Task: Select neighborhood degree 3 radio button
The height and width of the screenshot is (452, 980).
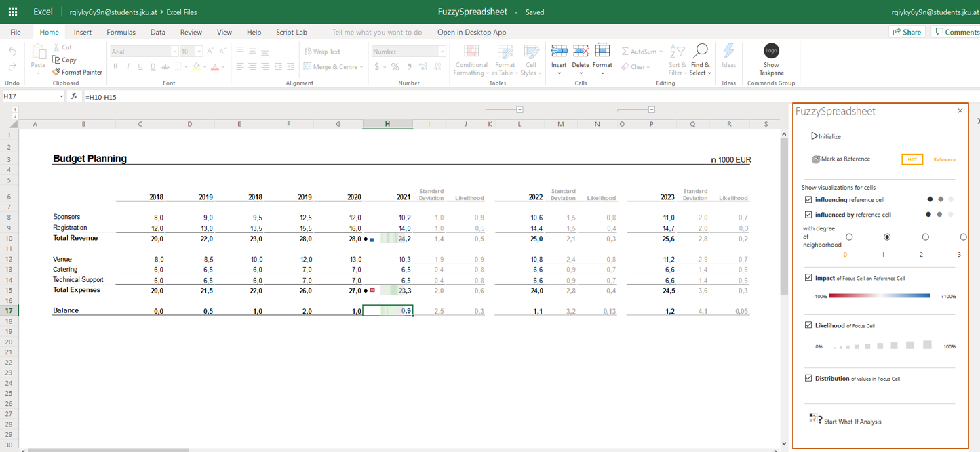Action: [963, 237]
